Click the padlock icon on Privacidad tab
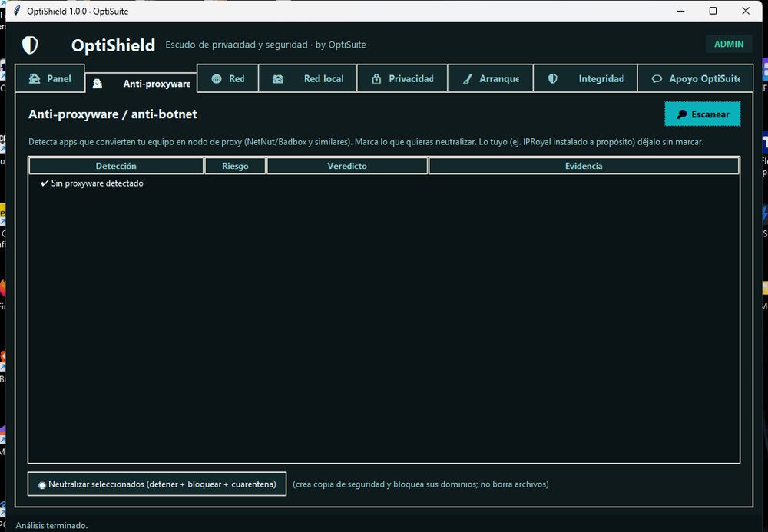This screenshot has width=768, height=532. 376,78
